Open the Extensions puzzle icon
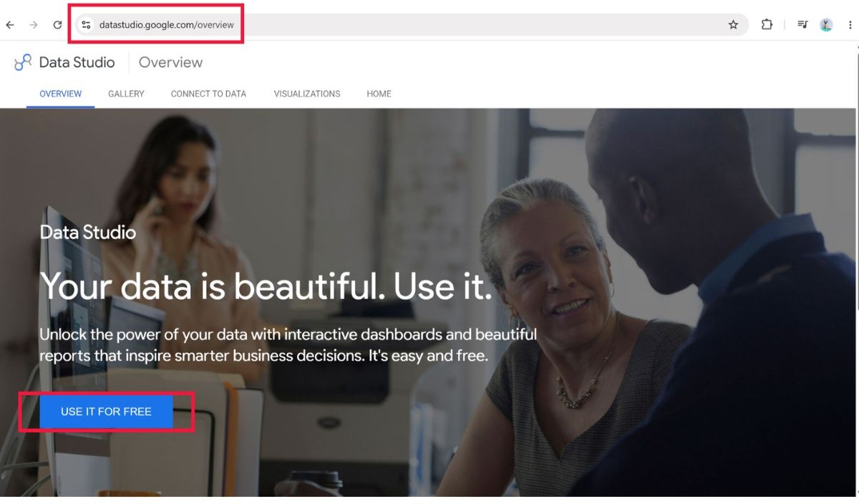The height and width of the screenshot is (504, 859). click(x=767, y=24)
